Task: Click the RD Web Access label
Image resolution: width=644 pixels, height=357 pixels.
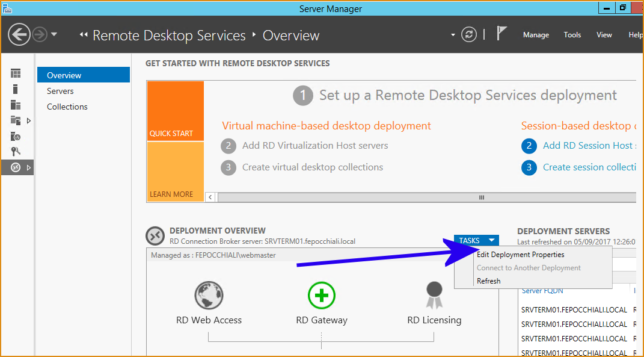Action: tap(209, 320)
